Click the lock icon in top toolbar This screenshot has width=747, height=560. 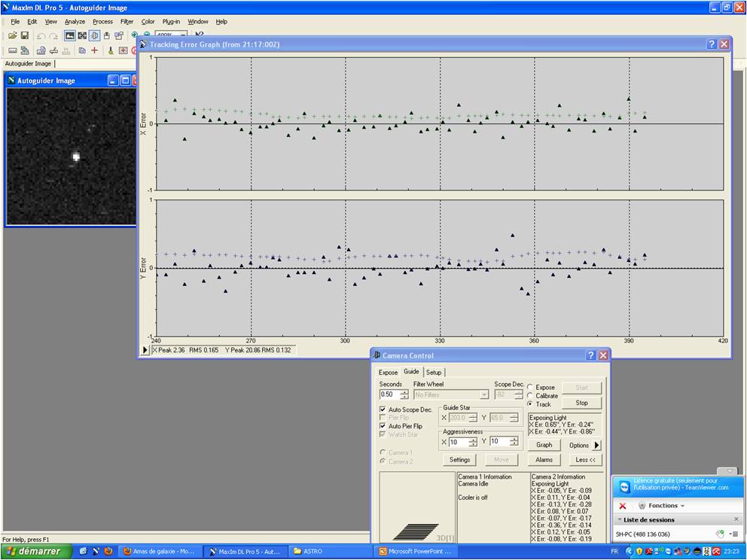tap(106, 35)
